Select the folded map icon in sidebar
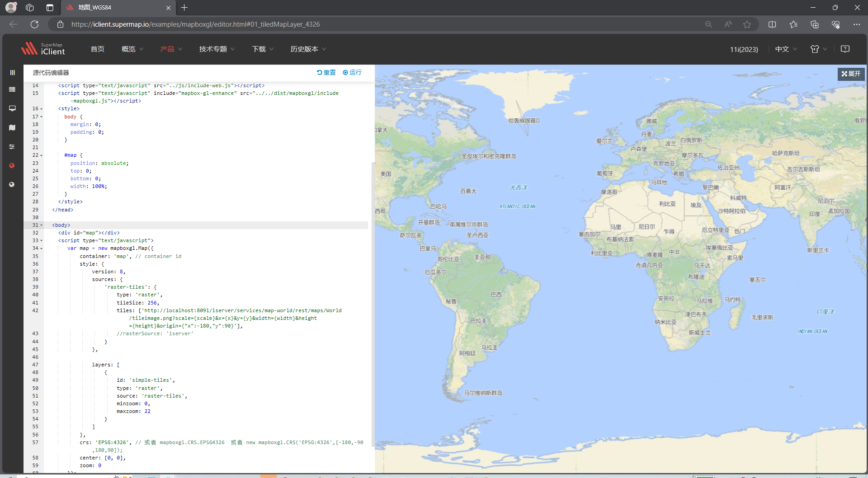This screenshot has width=868, height=478. pos(12,128)
